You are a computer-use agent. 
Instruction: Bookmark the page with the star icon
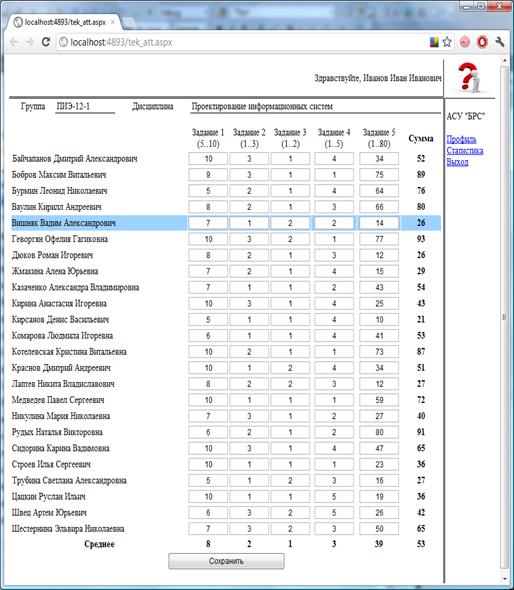tap(447, 42)
